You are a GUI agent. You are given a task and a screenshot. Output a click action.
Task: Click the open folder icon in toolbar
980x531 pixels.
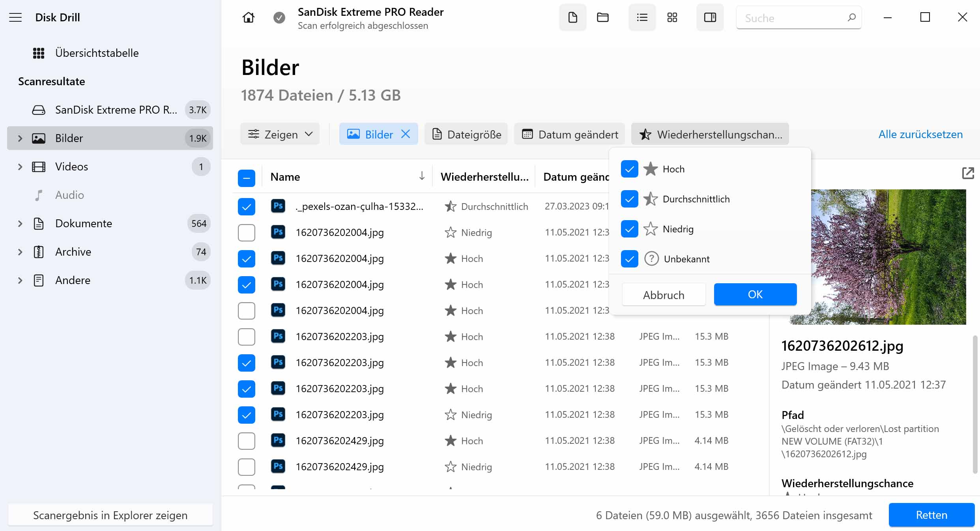(603, 18)
